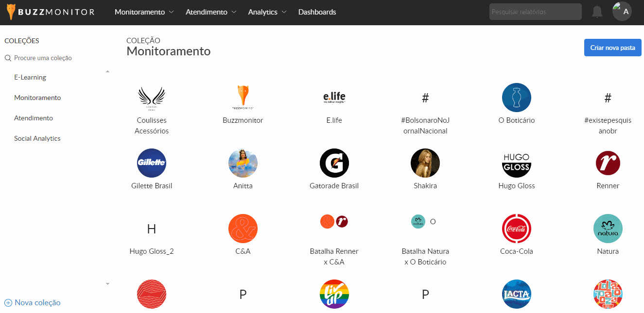This screenshot has width=644, height=313.
Task: Open the user avatar profile menu
Action: click(622, 11)
